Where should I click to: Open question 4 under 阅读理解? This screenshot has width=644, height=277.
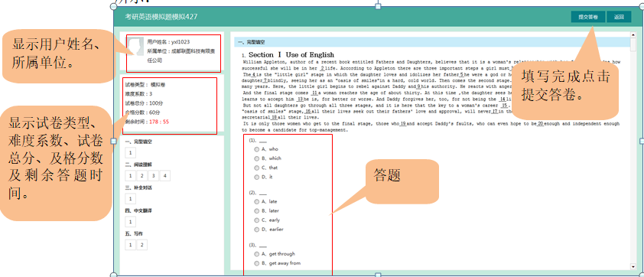[164, 176]
